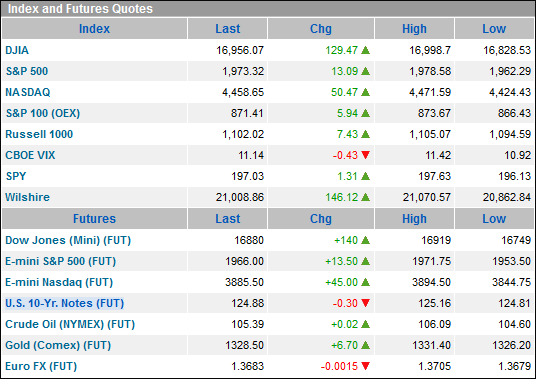This screenshot has height=379, width=536.
Task: Open Crude Oil (NYMEX) futures link
Action: click(x=70, y=324)
